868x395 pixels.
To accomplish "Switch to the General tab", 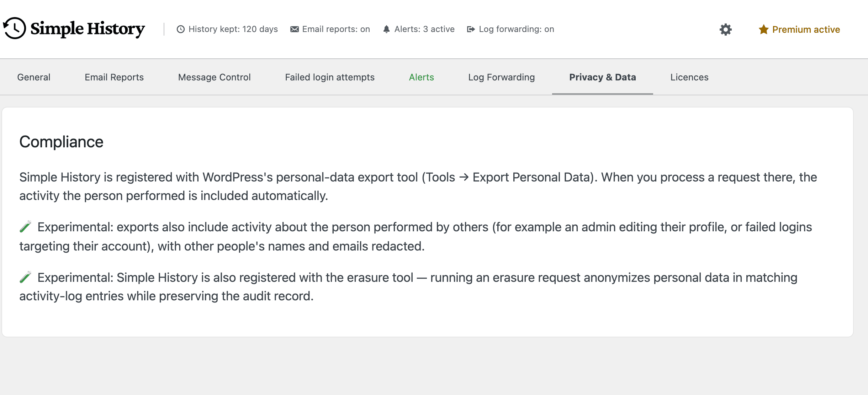I will 34,77.
